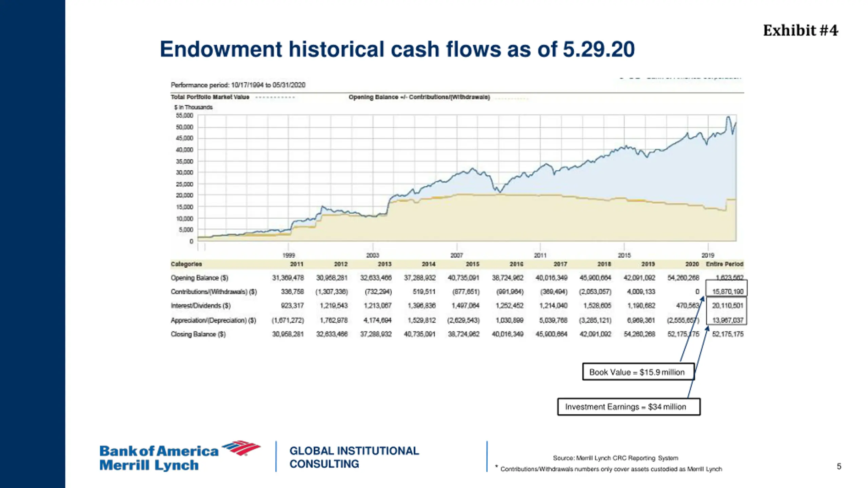Click the Investment Earnings = $34 million callout
This screenshot has width=868, height=488.
click(629, 407)
